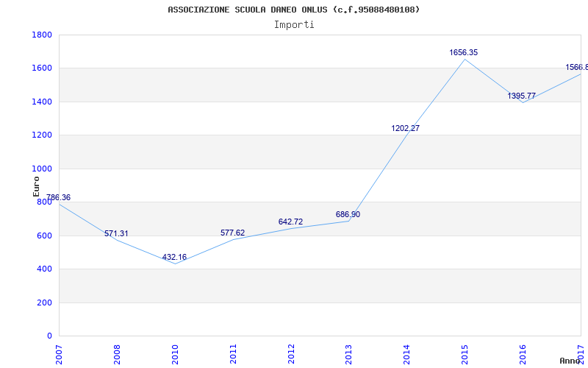Select the 2015 x-axis year
This screenshot has height=368, width=588.
pos(465,354)
